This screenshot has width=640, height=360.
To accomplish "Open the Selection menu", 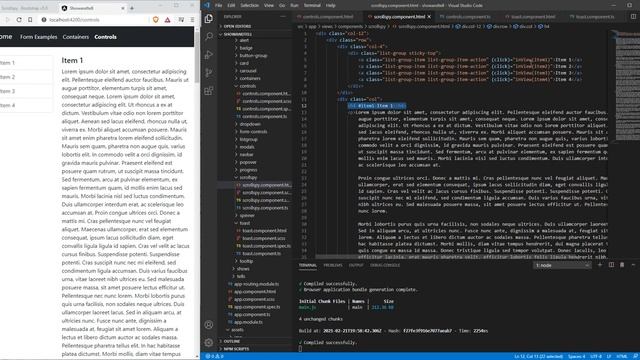I will tap(249, 5).
